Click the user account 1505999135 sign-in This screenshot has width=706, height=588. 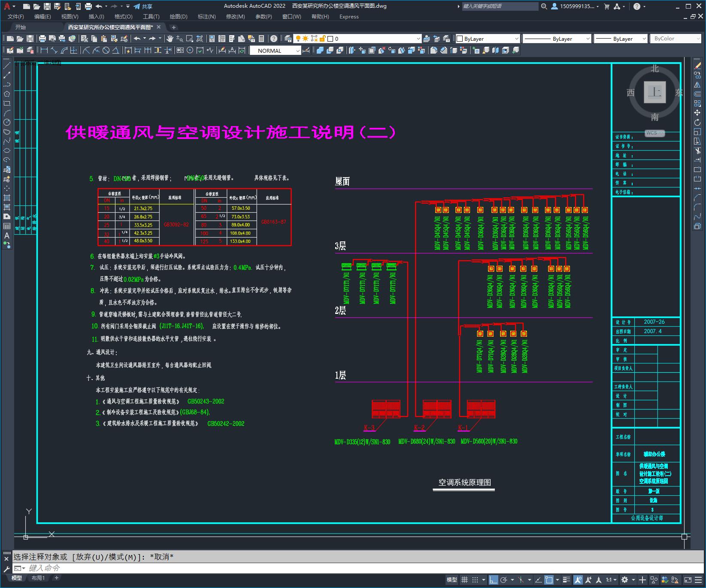pyautogui.click(x=575, y=6)
